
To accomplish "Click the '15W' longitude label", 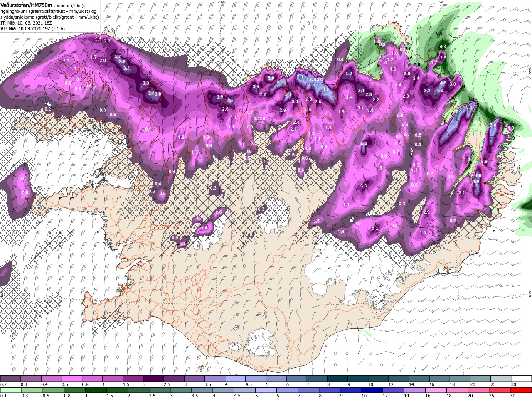I will (440, 2).
